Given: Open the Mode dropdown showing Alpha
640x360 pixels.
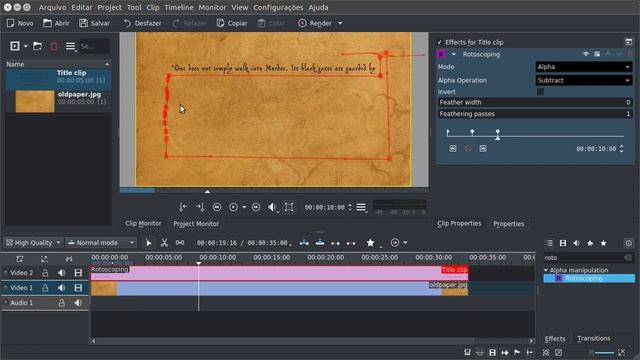Looking at the screenshot, I should [x=584, y=67].
